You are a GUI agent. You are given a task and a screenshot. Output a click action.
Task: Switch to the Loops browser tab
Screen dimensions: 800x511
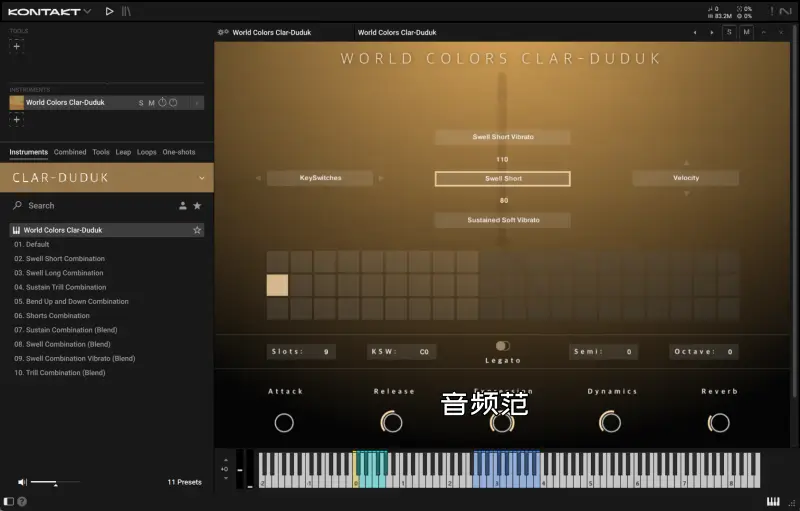[x=146, y=152]
